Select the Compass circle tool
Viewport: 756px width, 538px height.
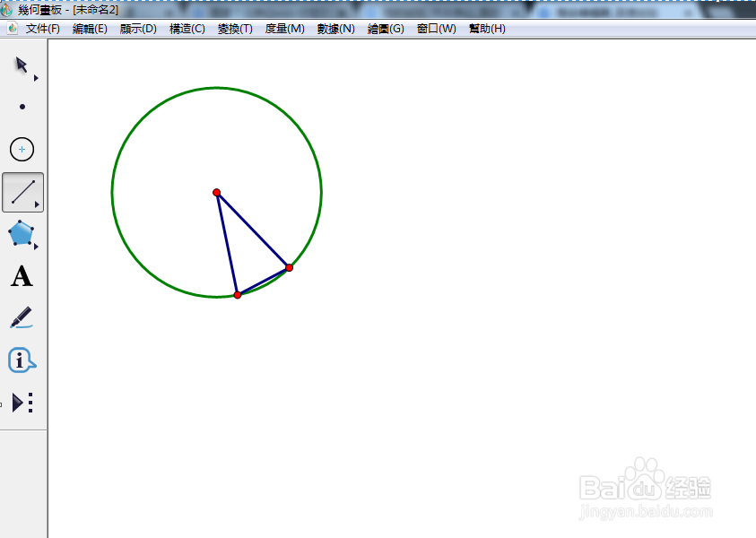point(22,150)
